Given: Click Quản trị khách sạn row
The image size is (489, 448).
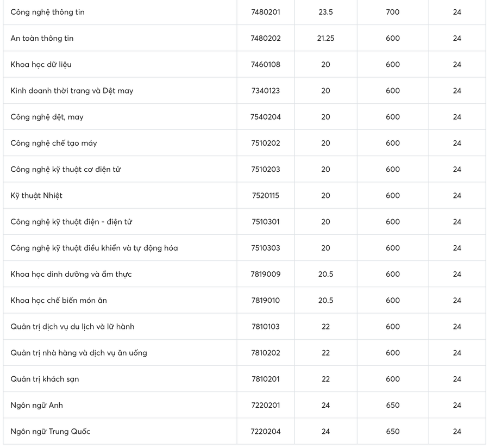Looking at the screenshot, I should click(45, 379).
